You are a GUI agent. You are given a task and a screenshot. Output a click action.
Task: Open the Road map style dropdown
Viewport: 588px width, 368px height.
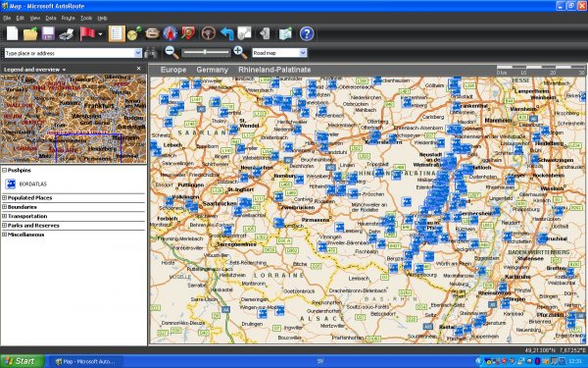(303, 53)
